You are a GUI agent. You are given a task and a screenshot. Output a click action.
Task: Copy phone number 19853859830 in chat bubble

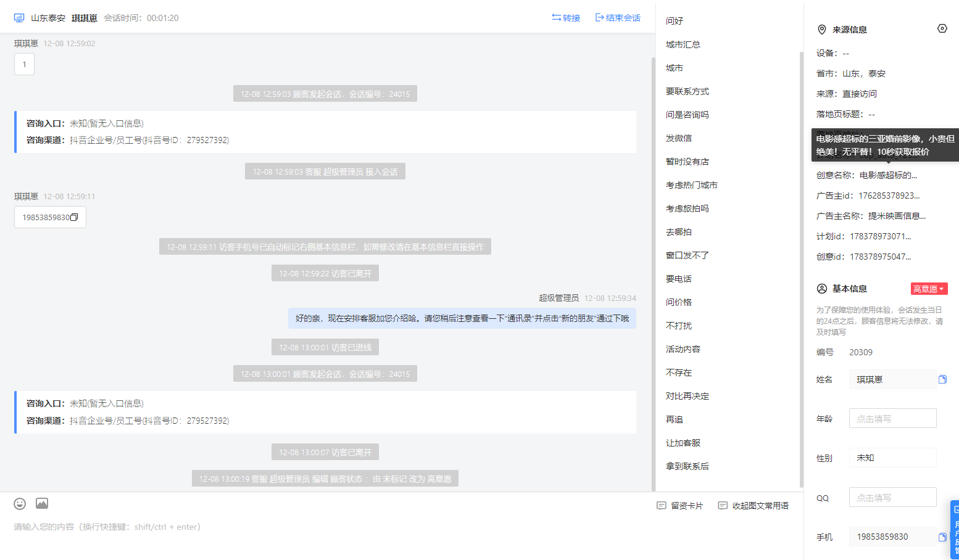coord(74,217)
